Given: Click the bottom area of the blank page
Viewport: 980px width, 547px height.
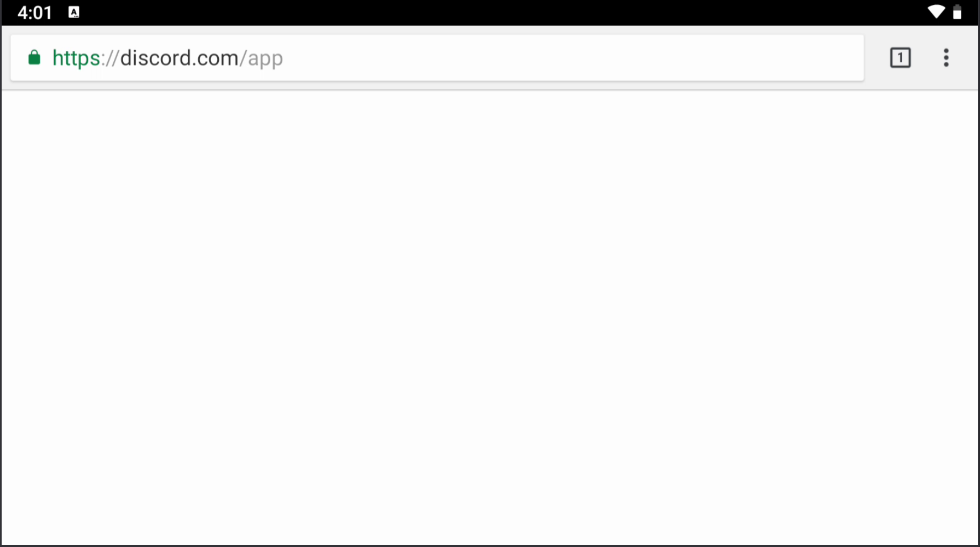Looking at the screenshot, I should [490, 513].
